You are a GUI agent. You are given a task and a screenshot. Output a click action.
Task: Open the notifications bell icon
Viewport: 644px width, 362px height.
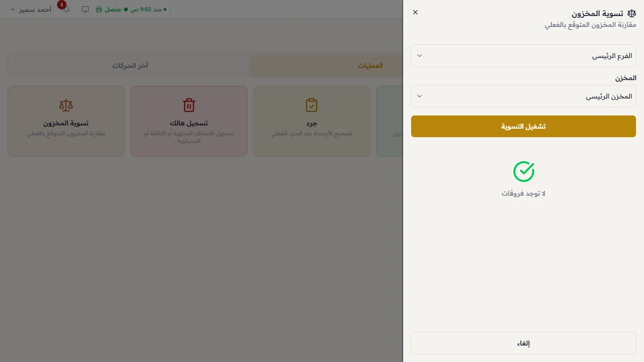(66, 9)
